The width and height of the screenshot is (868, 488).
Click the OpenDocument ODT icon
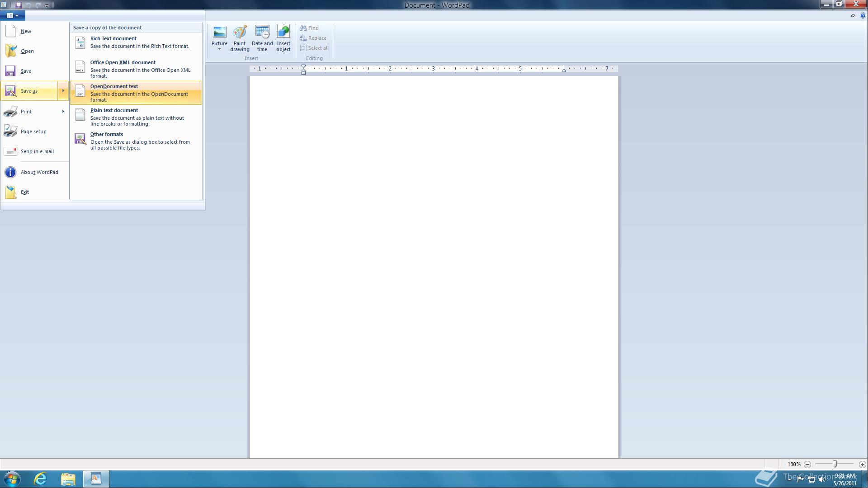pyautogui.click(x=80, y=90)
